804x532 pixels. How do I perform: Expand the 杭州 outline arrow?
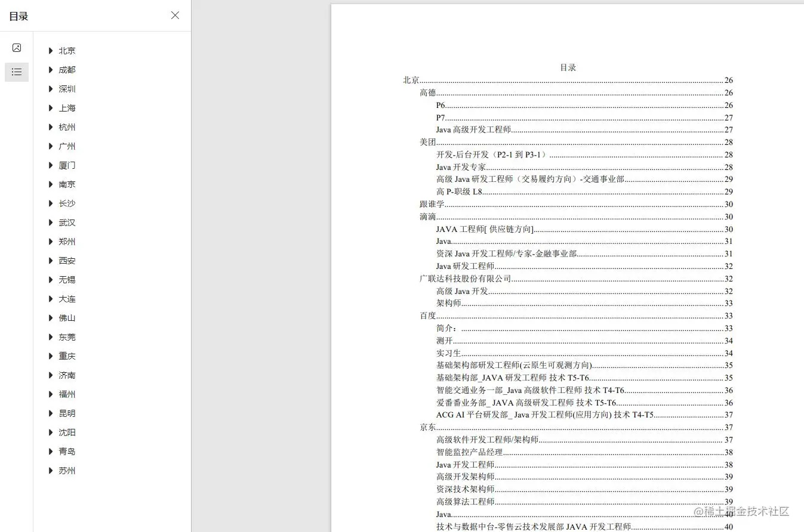(x=51, y=127)
